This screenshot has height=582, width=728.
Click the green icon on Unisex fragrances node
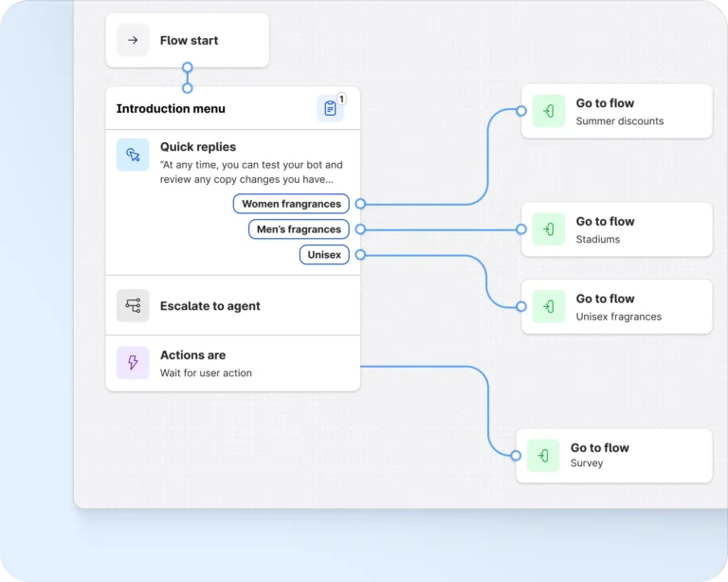[548, 306]
